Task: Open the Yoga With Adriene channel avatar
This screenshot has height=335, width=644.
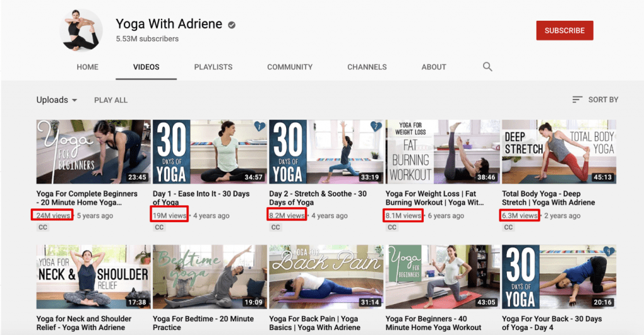Action: pyautogui.click(x=81, y=30)
